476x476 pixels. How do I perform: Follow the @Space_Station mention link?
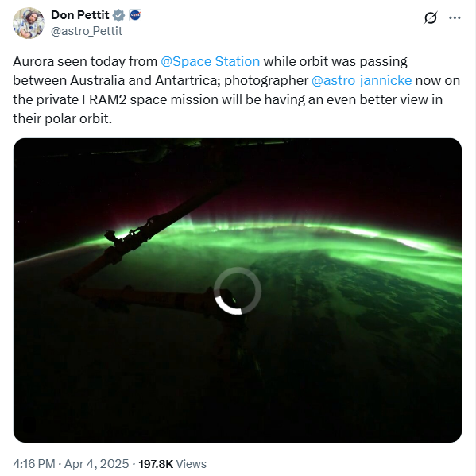coord(210,62)
